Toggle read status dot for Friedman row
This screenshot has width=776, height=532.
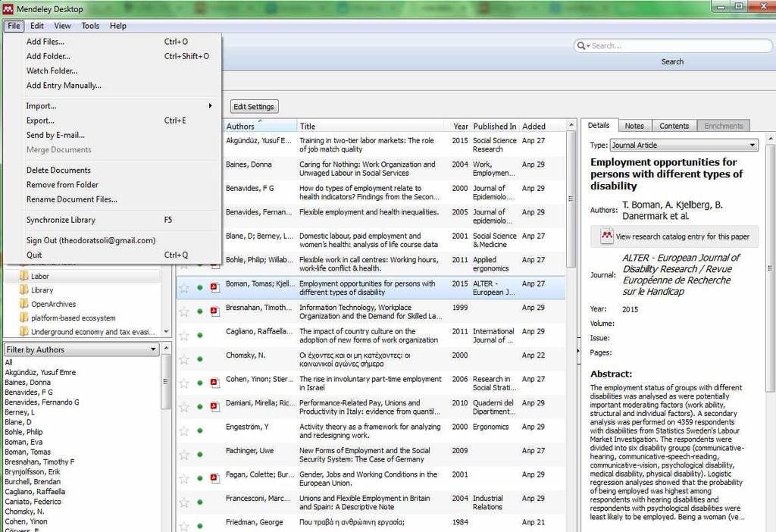(x=200, y=526)
